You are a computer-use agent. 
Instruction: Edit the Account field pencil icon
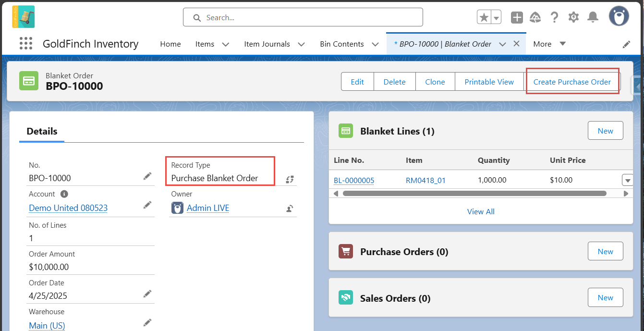(x=147, y=205)
